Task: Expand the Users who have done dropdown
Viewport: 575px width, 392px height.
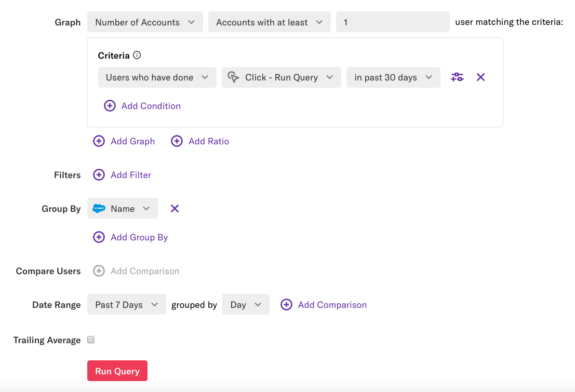Action: pos(157,77)
